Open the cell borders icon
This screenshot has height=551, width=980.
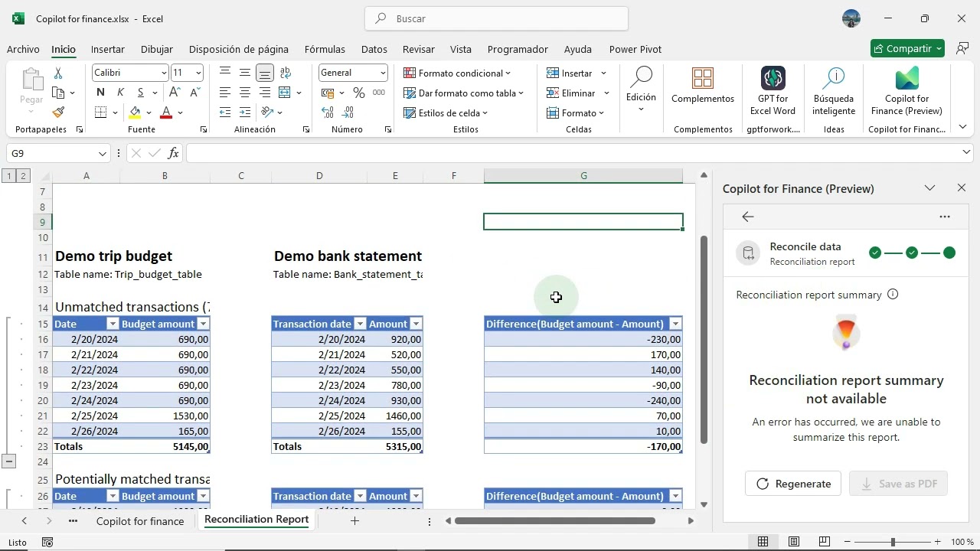tap(100, 112)
